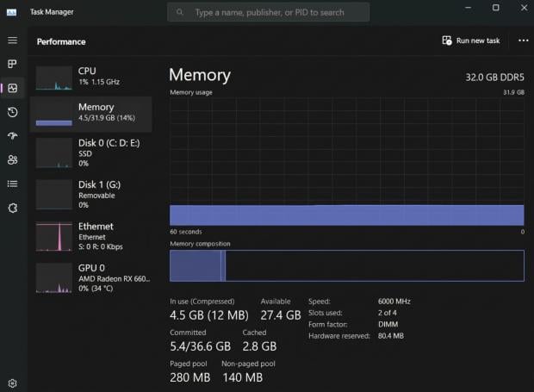This screenshot has height=392, width=534.
Task: Select the Ethernet performance entry
Action: tap(91, 236)
